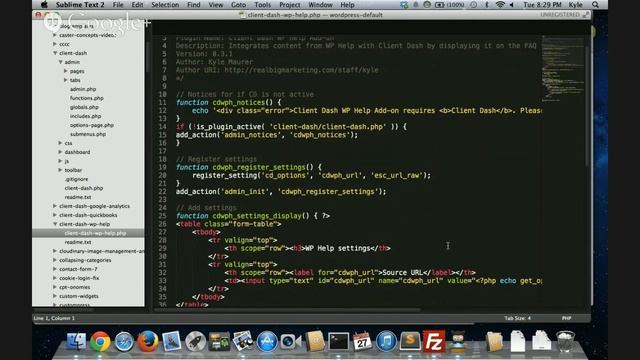
Task: Open client-dash.php in the sidebar
Action: (84, 188)
